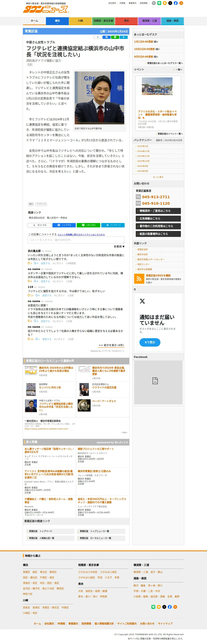Click 紙面の設置場所はこちら button

click(158, 234)
